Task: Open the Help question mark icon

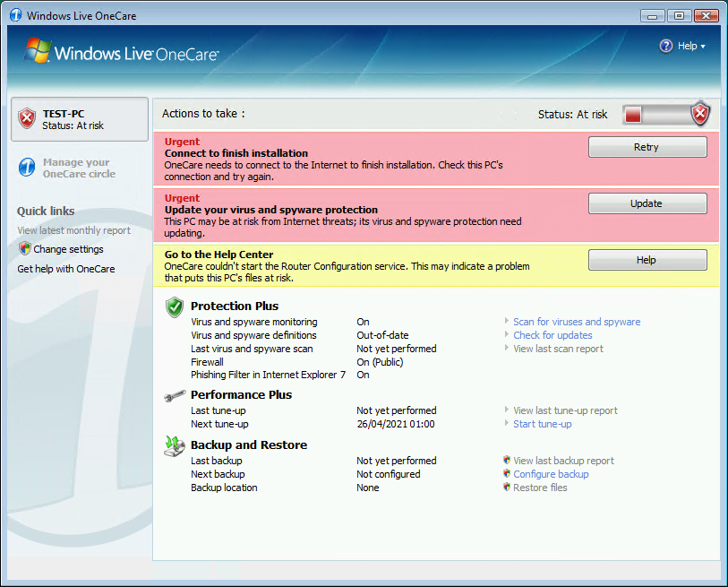Action: (x=666, y=46)
